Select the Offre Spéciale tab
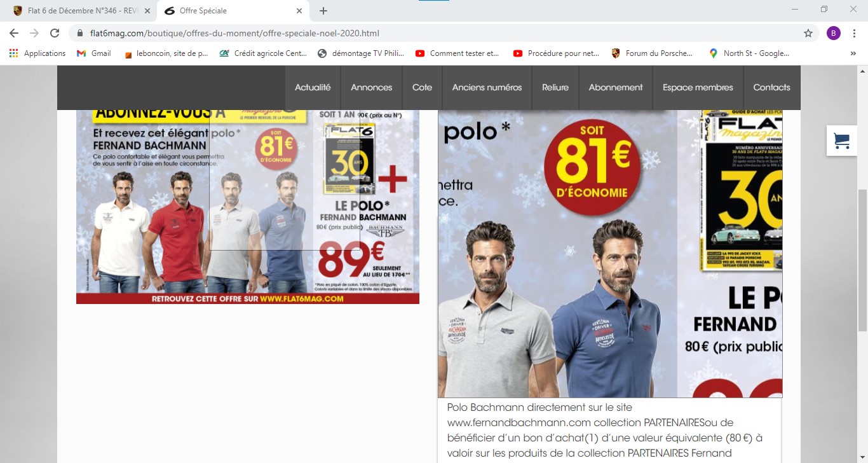This screenshot has width=868, height=463. [233, 11]
